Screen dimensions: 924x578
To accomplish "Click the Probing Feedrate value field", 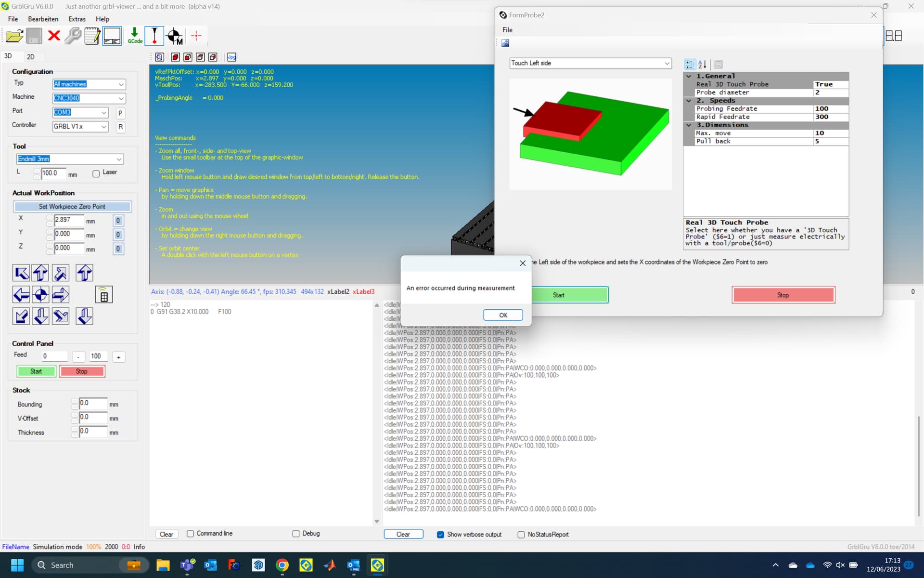I will 830,109.
